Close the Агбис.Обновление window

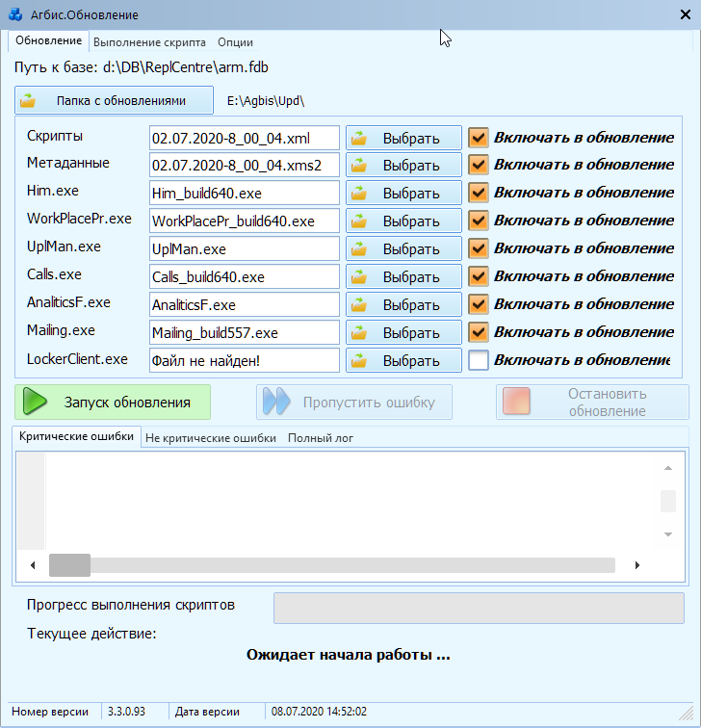pyautogui.click(x=686, y=14)
